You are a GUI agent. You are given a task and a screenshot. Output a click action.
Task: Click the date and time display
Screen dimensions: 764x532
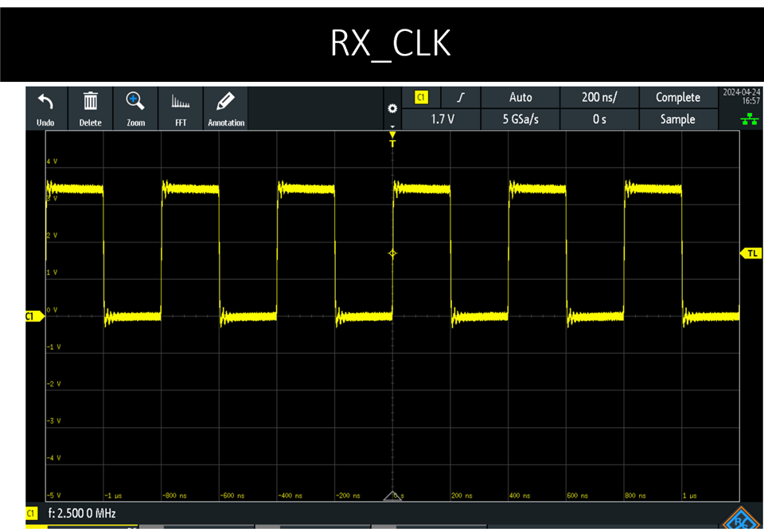741,96
